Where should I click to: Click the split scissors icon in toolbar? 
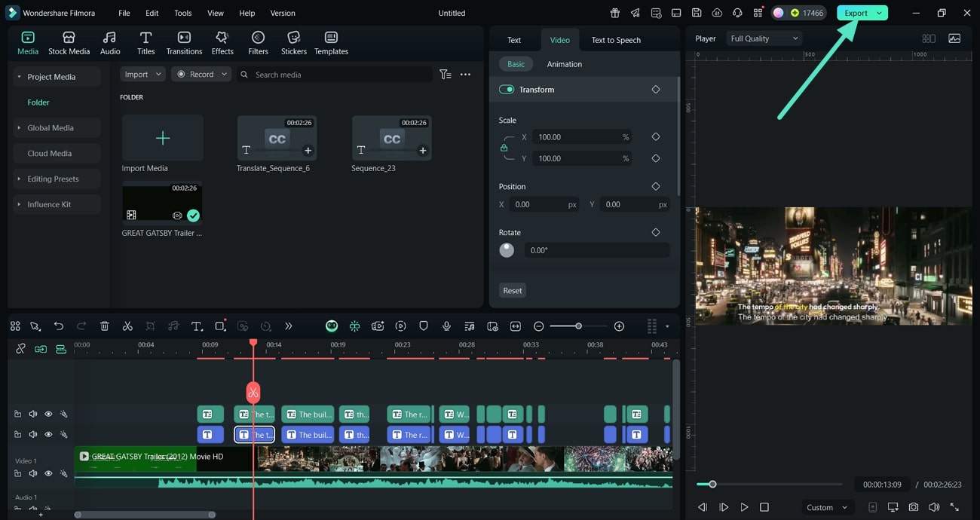coord(127,326)
